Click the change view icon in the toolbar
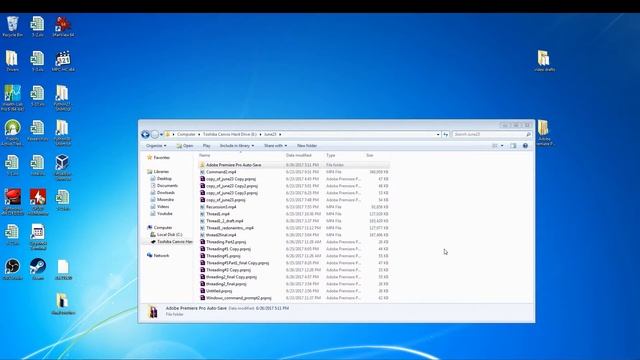Image resolution: width=640 pixels, height=360 pixels. click(x=495, y=146)
